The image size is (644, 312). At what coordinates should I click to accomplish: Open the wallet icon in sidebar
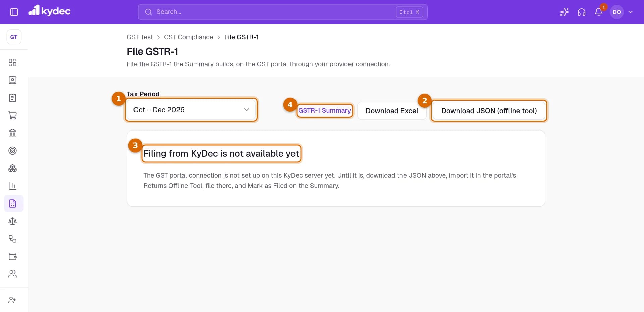tap(12, 256)
